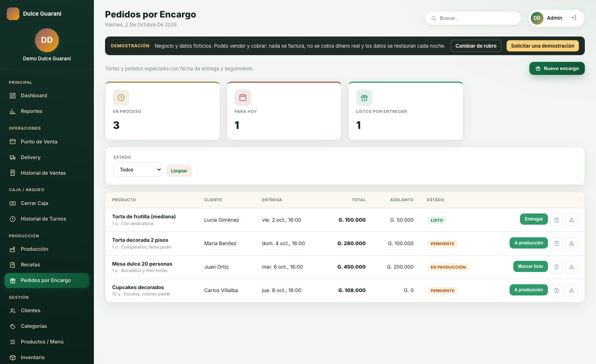The image size is (596, 364).
Task: Go to Reportes in the sidebar
Action: pos(47,111)
